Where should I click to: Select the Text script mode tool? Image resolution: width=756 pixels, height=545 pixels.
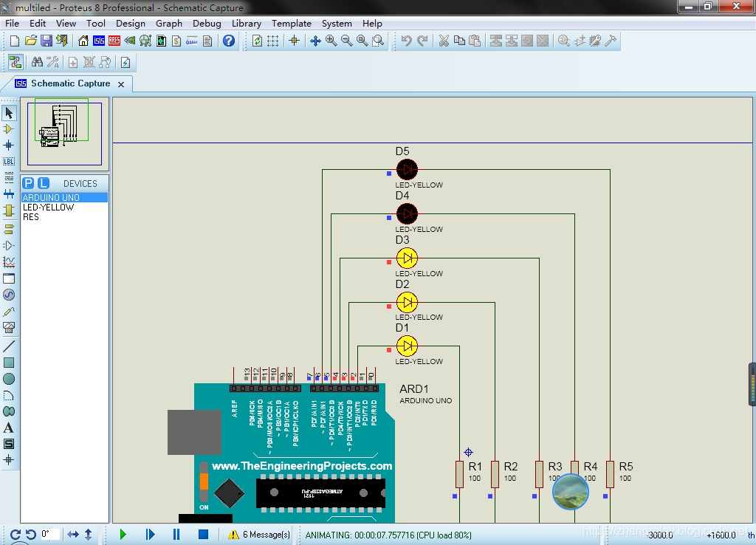click(x=9, y=178)
